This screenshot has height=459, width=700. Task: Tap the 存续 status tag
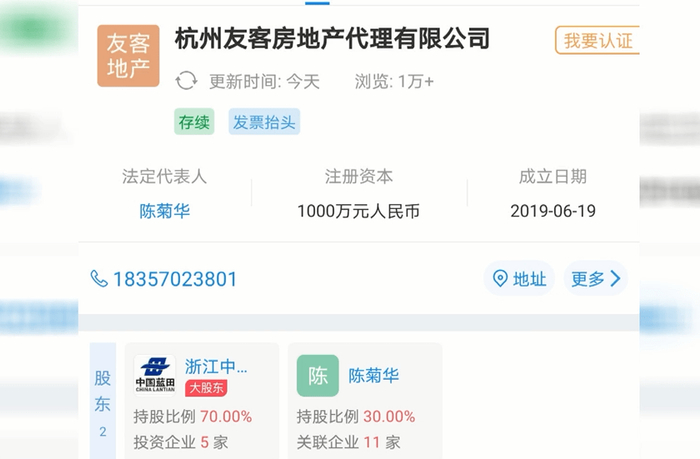pyautogui.click(x=194, y=121)
